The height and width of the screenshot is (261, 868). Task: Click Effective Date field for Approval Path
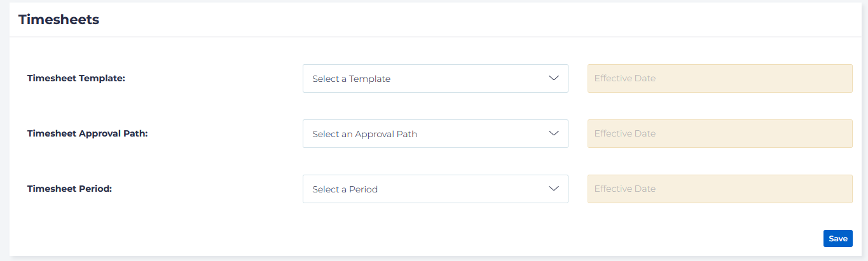(x=719, y=133)
